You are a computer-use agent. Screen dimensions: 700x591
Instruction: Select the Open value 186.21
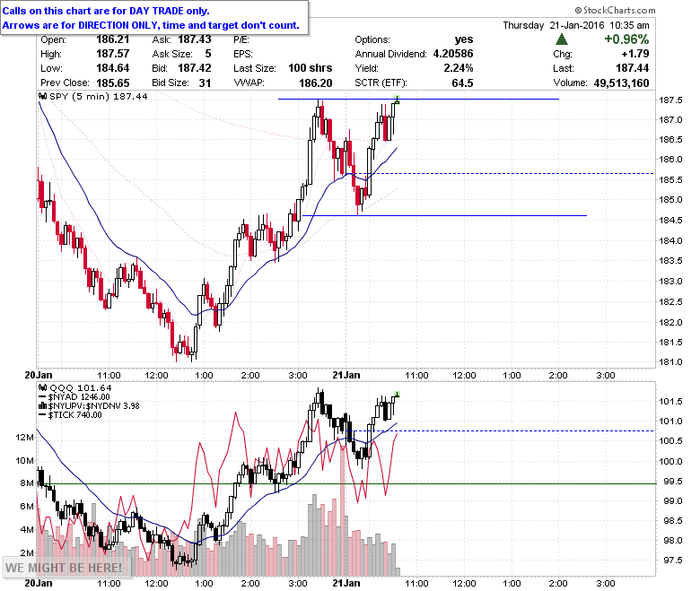tap(112, 39)
